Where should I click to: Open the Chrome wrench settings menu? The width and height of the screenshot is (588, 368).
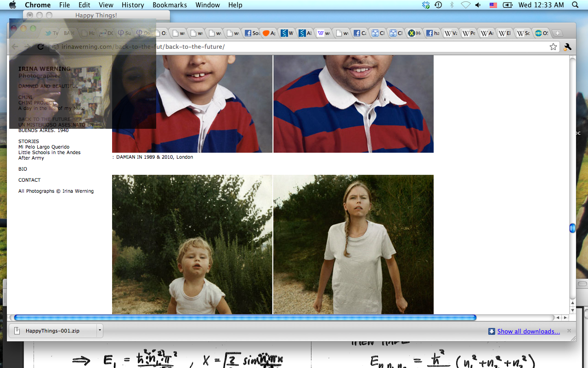tap(567, 46)
